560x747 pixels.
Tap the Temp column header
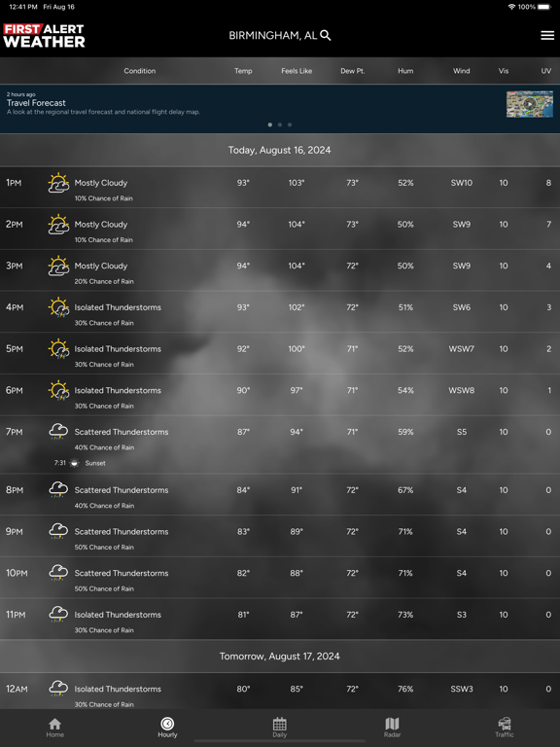pos(243,71)
